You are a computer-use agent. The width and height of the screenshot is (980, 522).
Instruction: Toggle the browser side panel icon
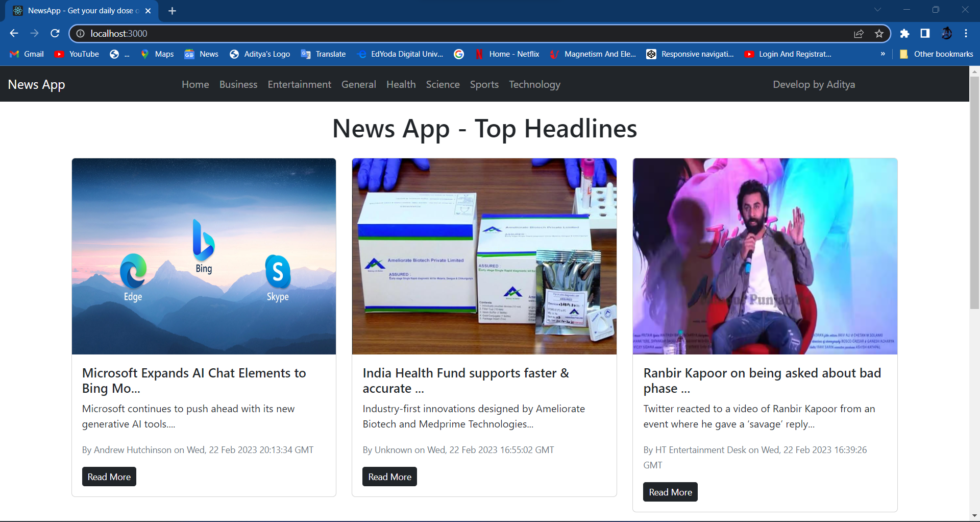coord(925,33)
